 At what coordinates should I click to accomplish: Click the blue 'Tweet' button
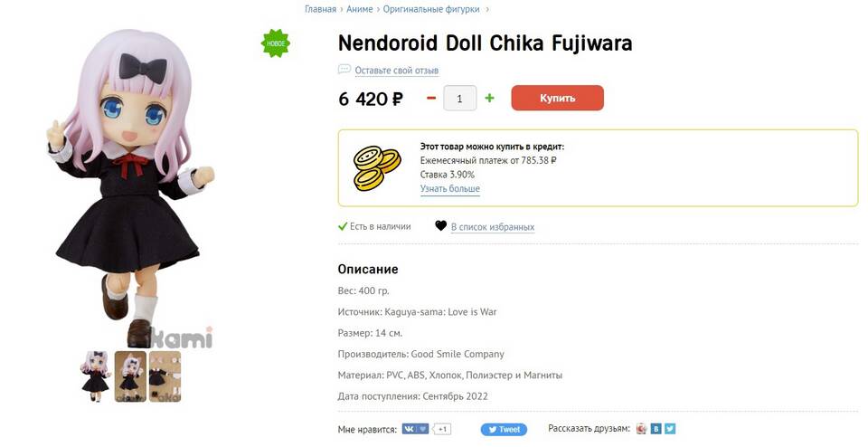click(x=504, y=429)
